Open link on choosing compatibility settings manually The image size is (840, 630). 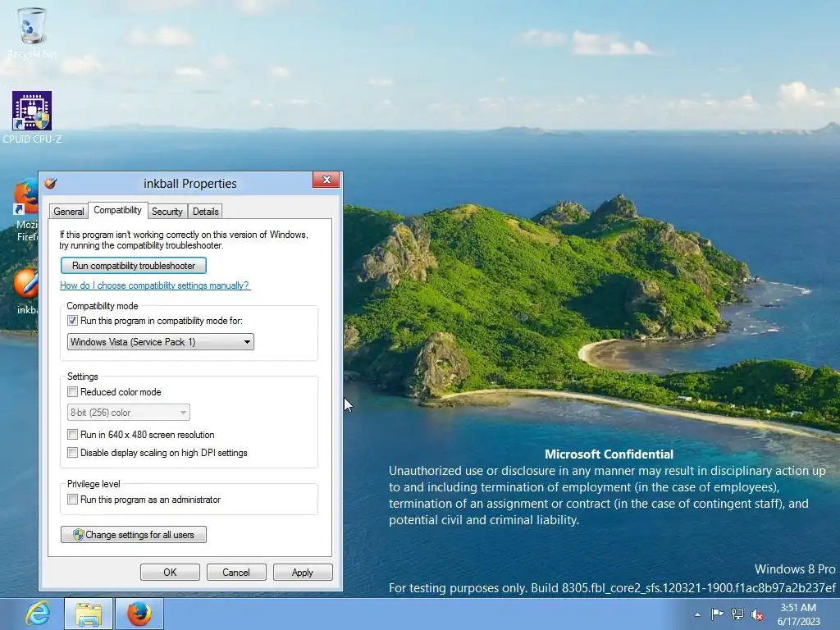(154, 285)
